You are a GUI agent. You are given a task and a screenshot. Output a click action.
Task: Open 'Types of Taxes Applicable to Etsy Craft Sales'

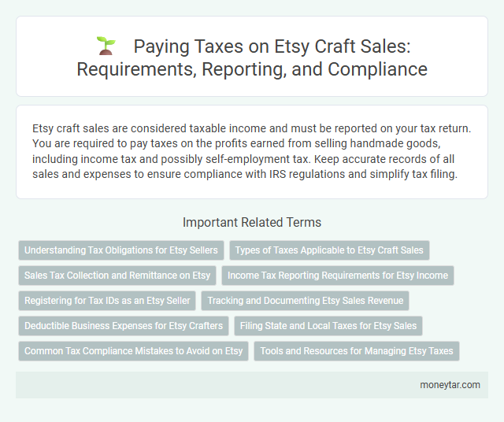[329, 250]
